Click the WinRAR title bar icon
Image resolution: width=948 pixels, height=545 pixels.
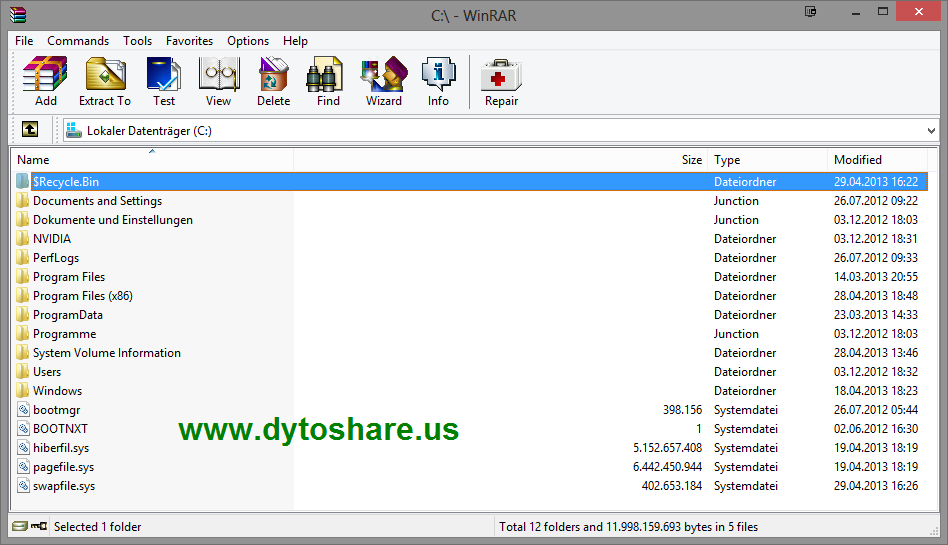[x=18, y=15]
